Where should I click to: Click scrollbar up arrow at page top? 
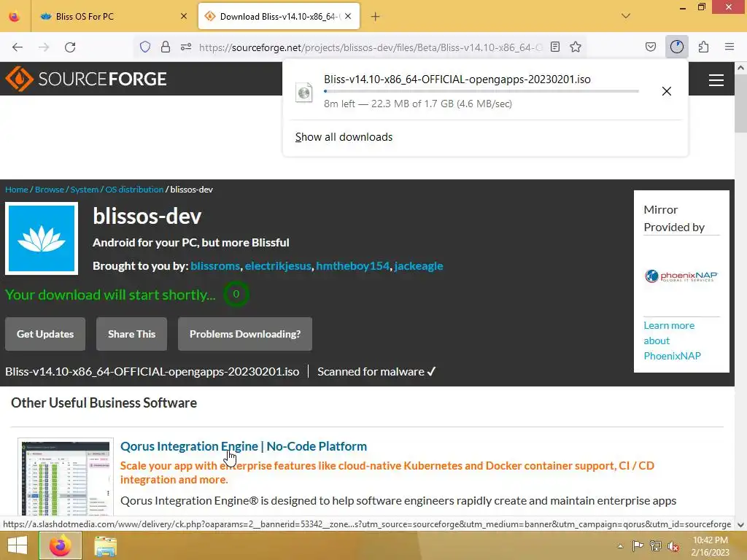click(x=741, y=68)
